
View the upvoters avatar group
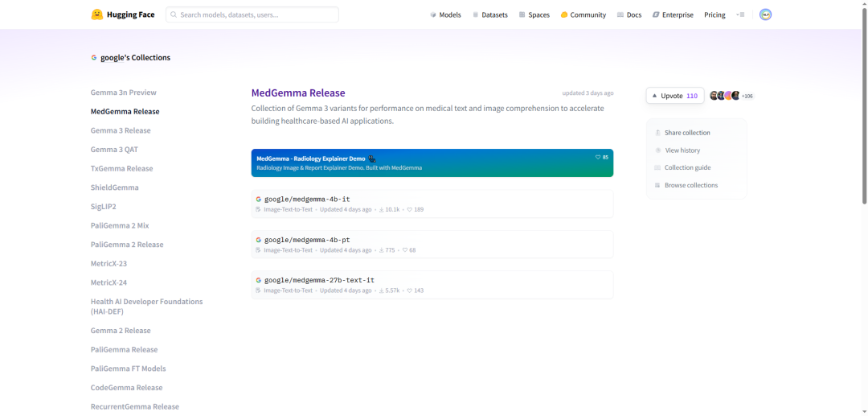tap(725, 96)
